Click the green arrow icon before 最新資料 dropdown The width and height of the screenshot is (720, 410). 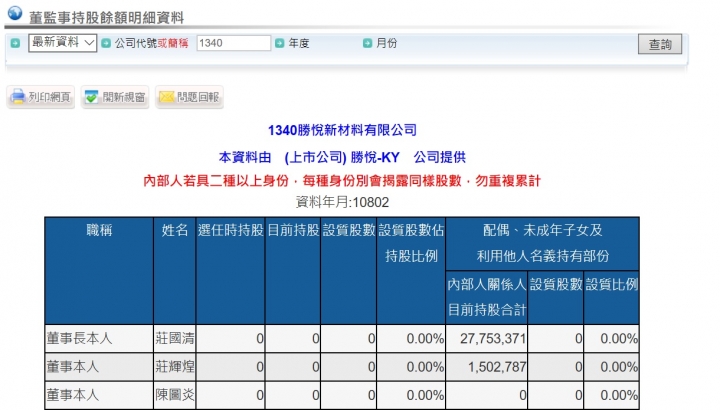tap(15, 43)
